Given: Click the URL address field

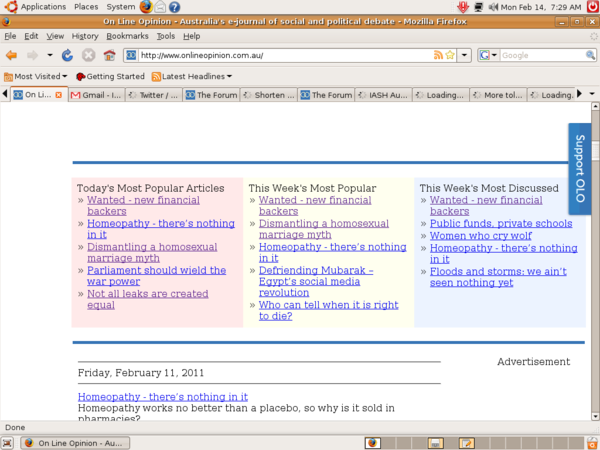Looking at the screenshot, I should 285,55.
